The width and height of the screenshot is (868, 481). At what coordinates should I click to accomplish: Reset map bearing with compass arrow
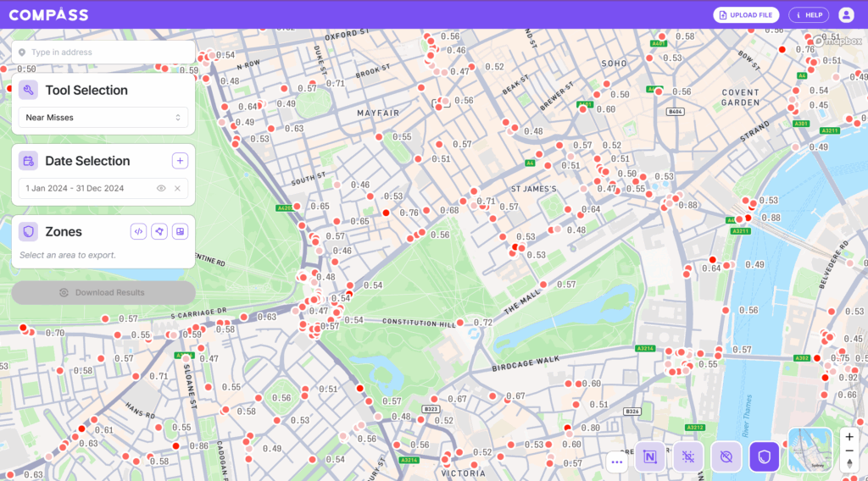point(849,464)
